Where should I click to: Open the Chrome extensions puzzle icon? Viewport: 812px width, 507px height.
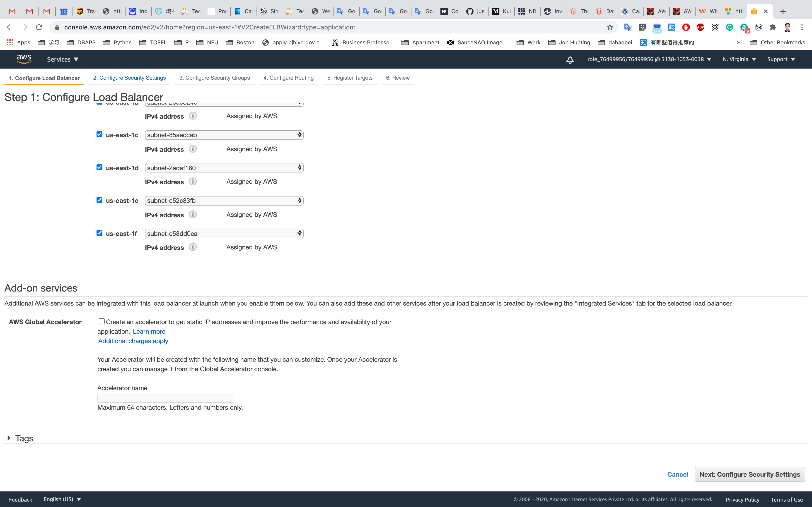[773, 27]
